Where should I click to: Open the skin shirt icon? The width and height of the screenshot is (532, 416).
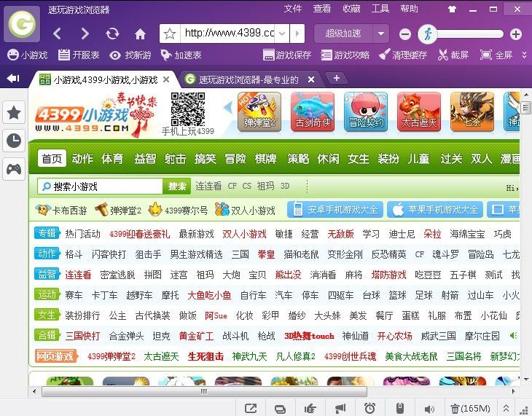(x=452, y=9)
